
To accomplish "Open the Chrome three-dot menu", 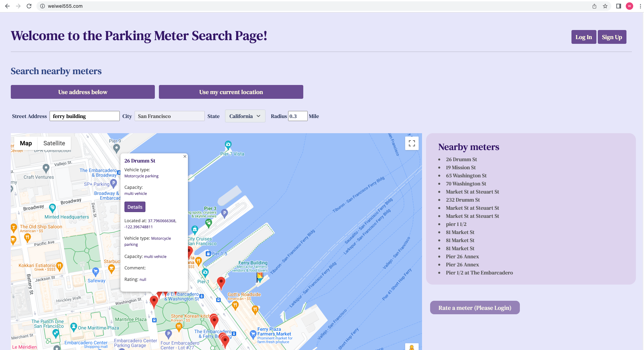I will click(x=640, y=6).
